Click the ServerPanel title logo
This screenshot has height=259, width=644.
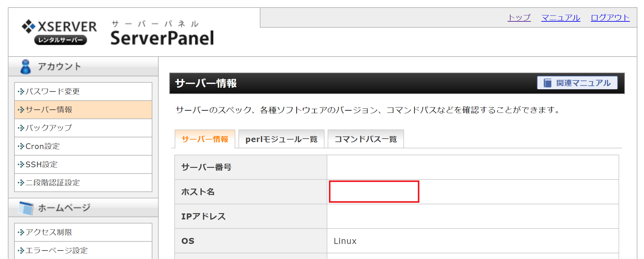162,34
